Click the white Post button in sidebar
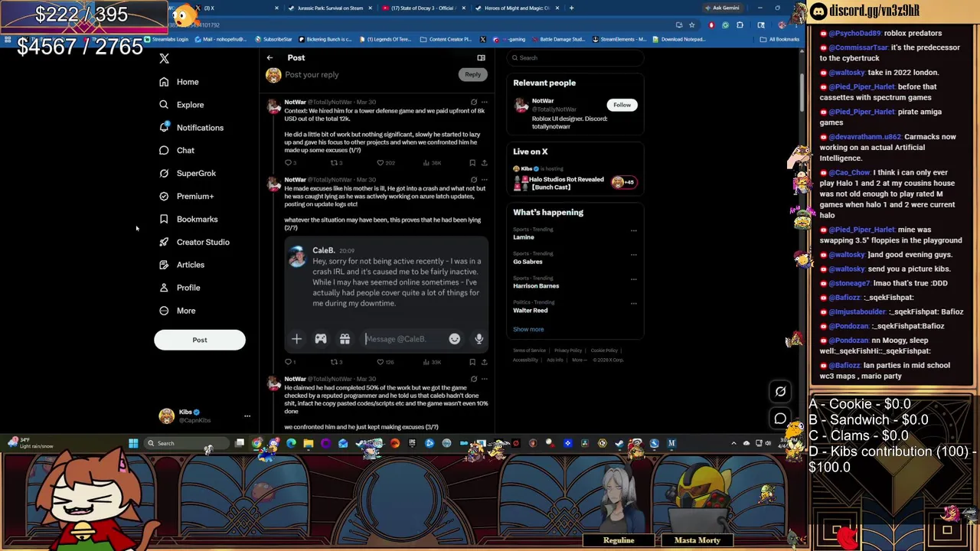Screen dimensions: 980x551 pyautogui.click(x=200, y=340)
